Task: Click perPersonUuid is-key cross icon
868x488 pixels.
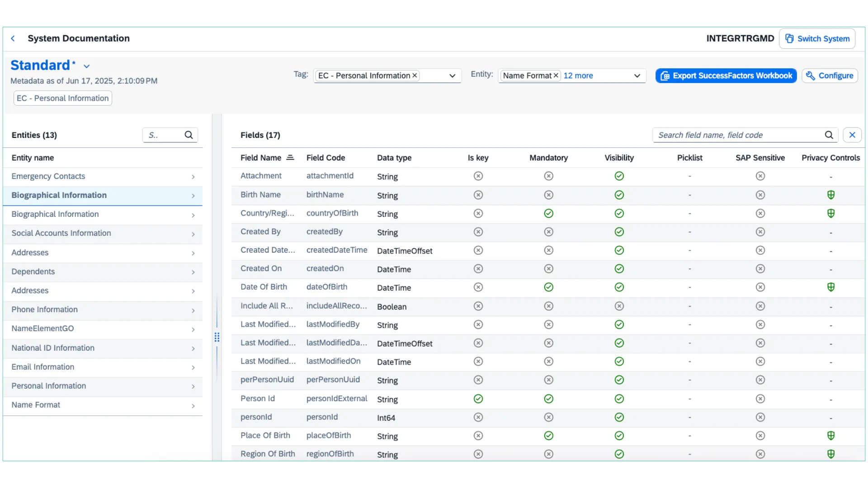Action: tap(478, 380)
